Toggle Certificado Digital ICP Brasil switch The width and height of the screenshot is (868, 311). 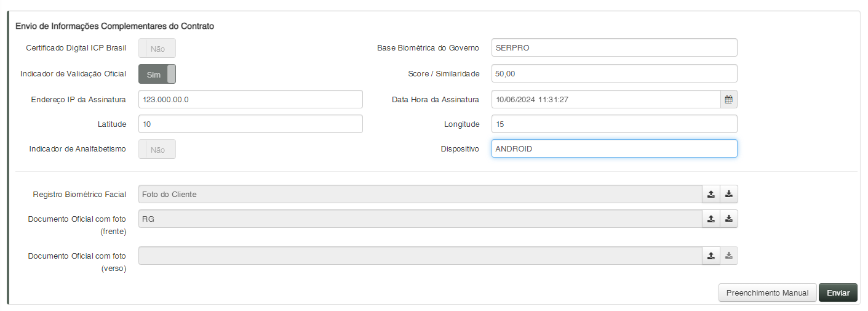(x=157, y=48)
